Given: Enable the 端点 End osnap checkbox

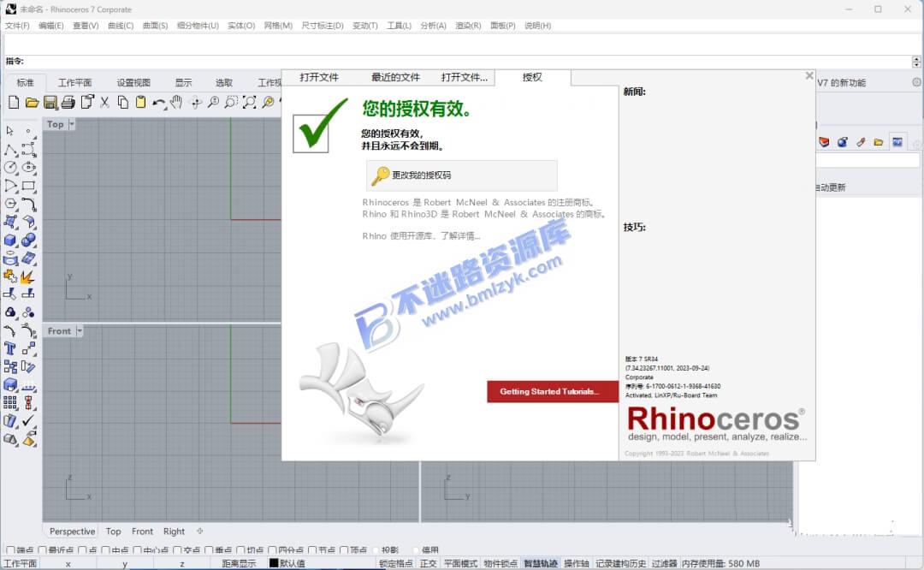Looking at the screenshot, I should (10, 550).
